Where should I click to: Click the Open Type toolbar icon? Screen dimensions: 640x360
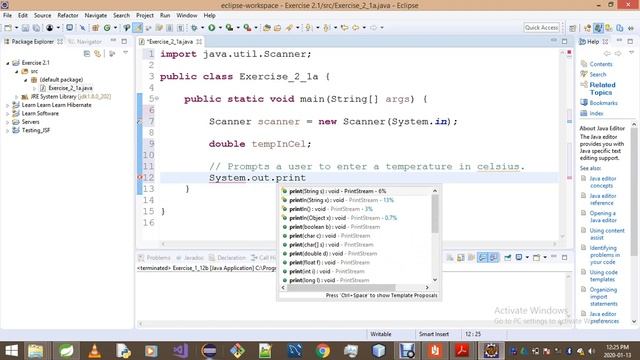tap(267, 28)
